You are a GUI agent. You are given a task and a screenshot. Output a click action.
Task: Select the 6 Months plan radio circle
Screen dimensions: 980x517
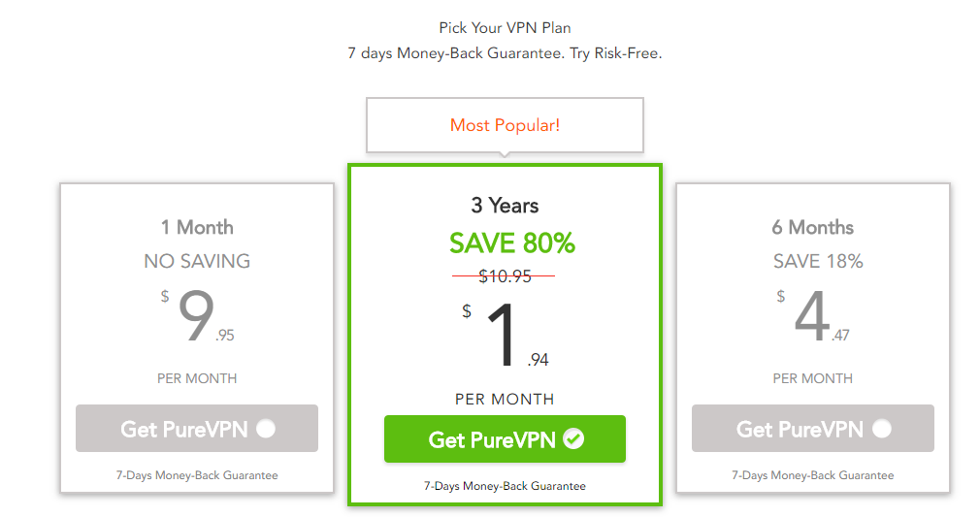pyautogui.click(x=882, y=429)
